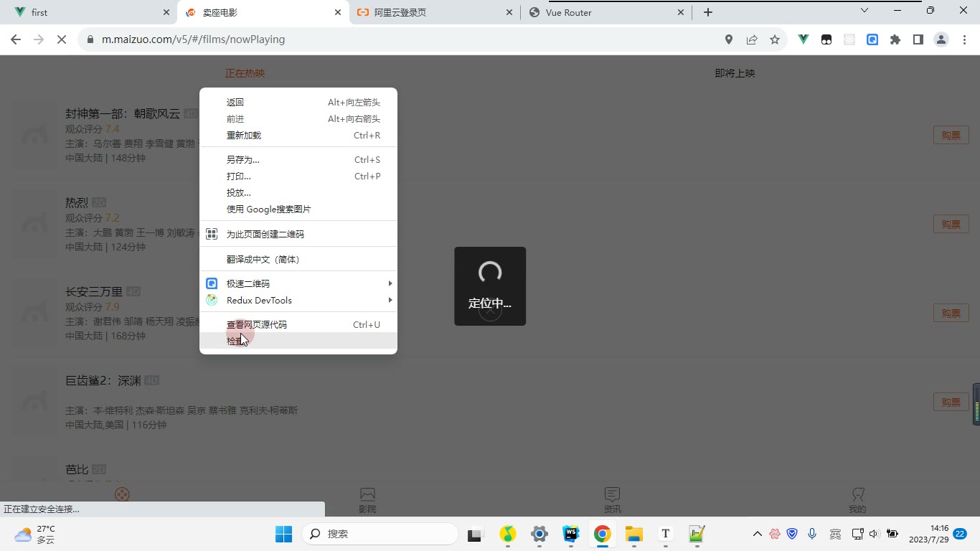The width and height of the screenshot is (980, 551).
Task: Open the 影院 cinema icon in bottom navigation
Action: click(367, 494)
